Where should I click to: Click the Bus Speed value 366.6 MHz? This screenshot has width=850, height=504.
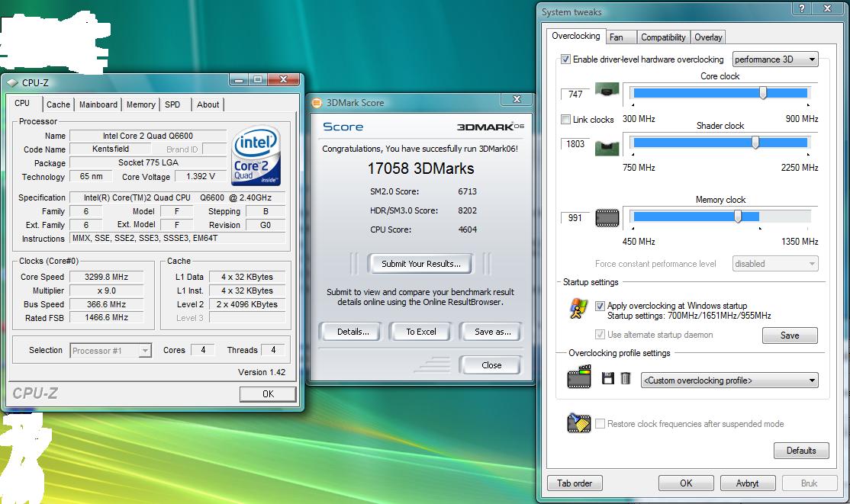106,304
